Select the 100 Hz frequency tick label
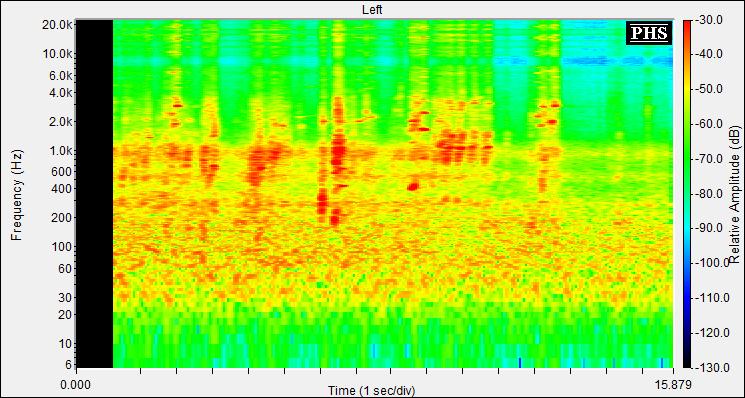745x398 pixels. [x=63, y=247]
